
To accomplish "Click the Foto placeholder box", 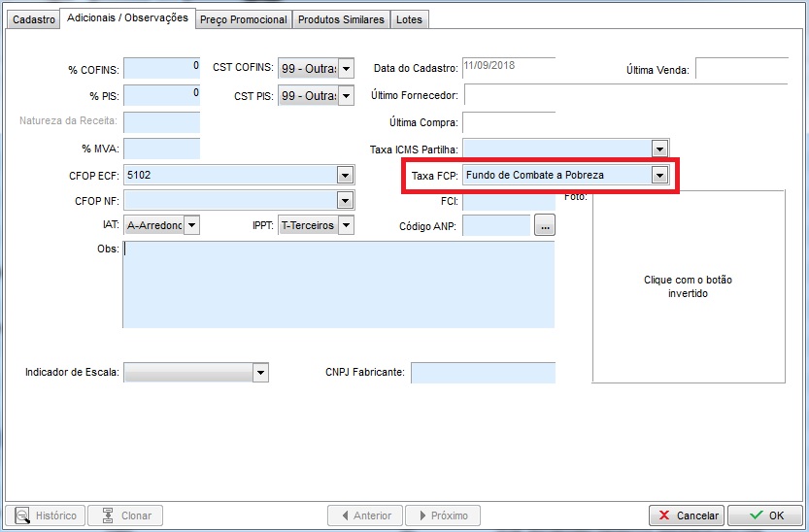I will pos(688,286).
